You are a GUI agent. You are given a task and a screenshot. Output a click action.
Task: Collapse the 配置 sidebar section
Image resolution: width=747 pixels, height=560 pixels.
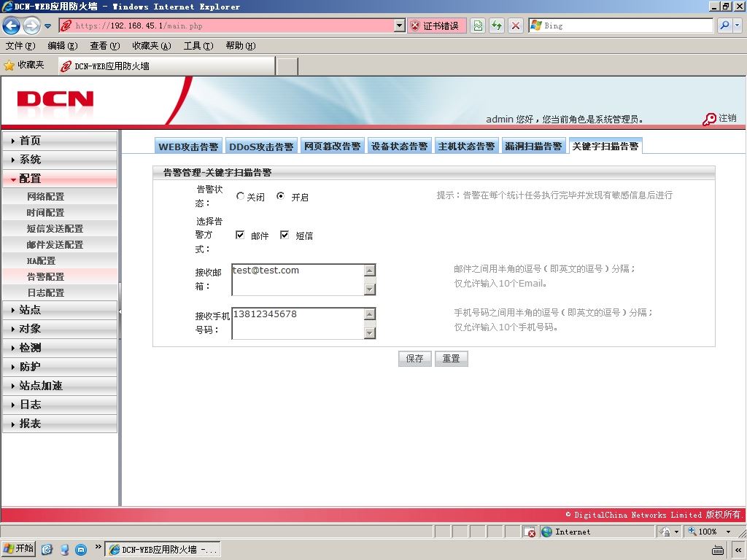[x=60, y=179]
